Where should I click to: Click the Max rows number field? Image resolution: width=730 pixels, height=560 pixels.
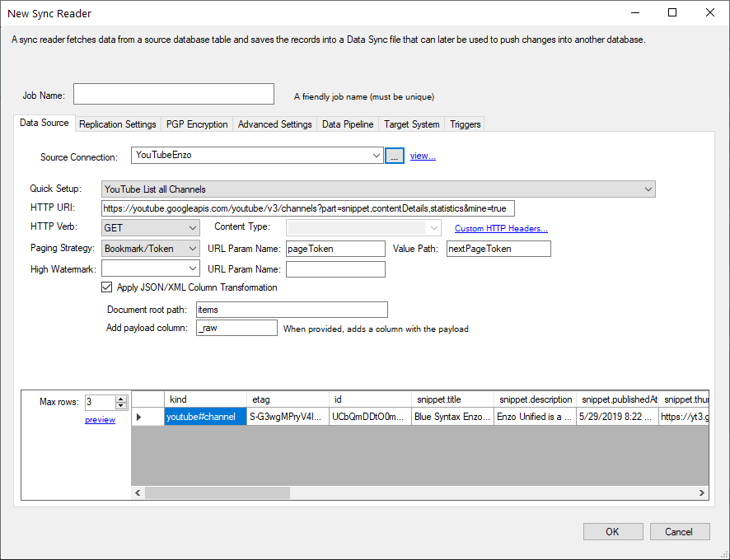pyautogui.click(x=100, y=402)
